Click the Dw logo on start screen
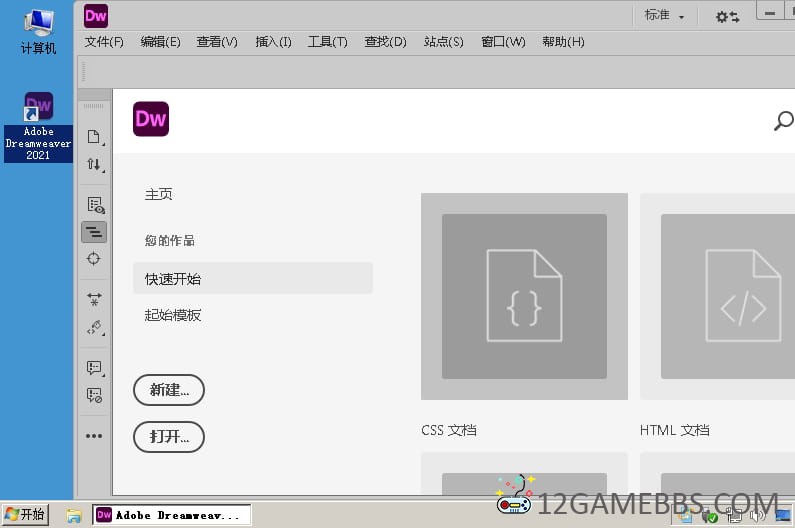The image size is (795, 528). tap(151, 119)
